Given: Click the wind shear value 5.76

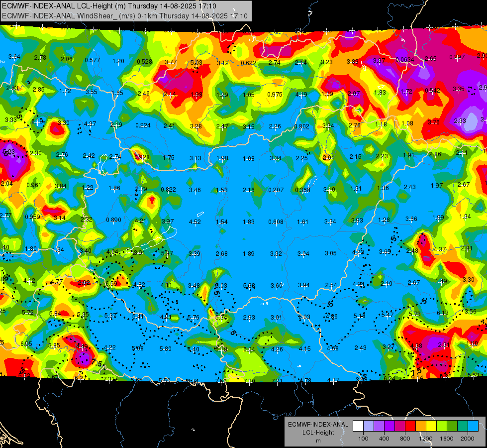Looking at the screenshot, I should click(x=193, y=318).
